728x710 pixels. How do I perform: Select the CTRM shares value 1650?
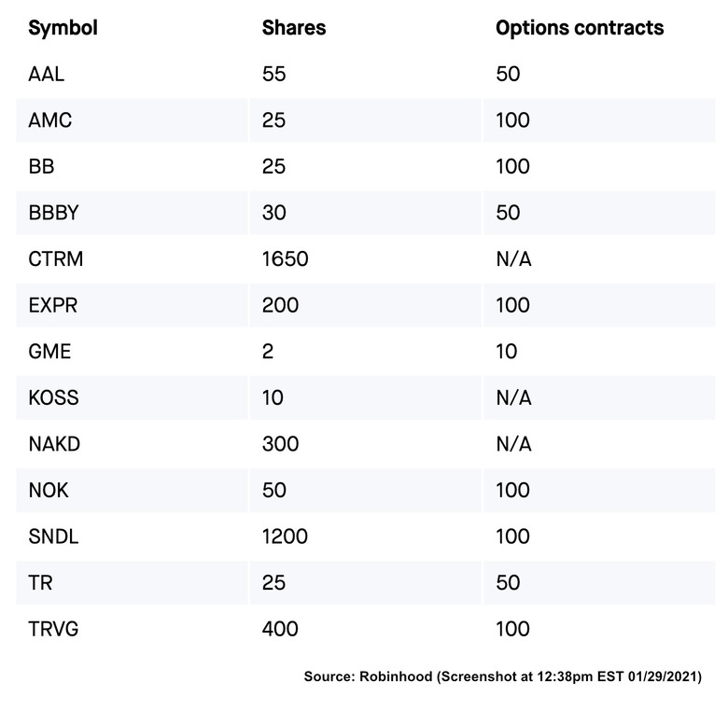pyautogui.click(x=285, y=259)
